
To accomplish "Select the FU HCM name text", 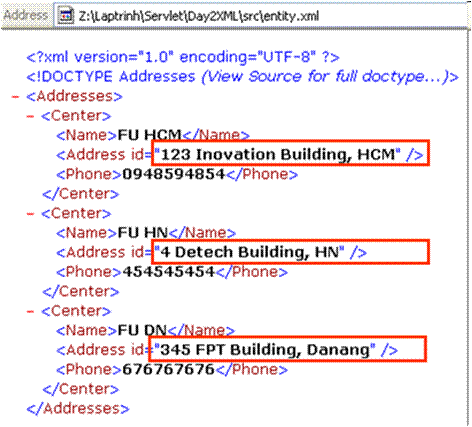I will [x=149, y=135].
